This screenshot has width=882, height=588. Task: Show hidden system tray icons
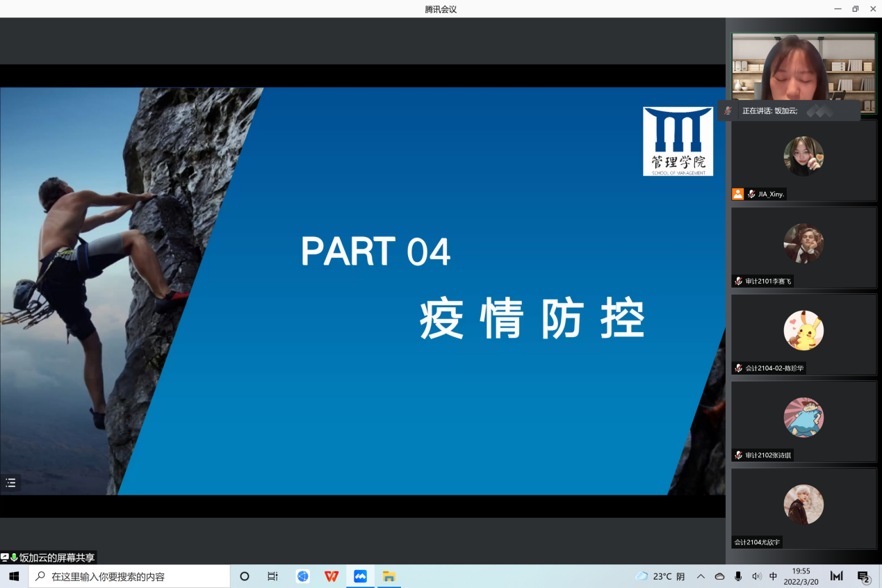701,576
